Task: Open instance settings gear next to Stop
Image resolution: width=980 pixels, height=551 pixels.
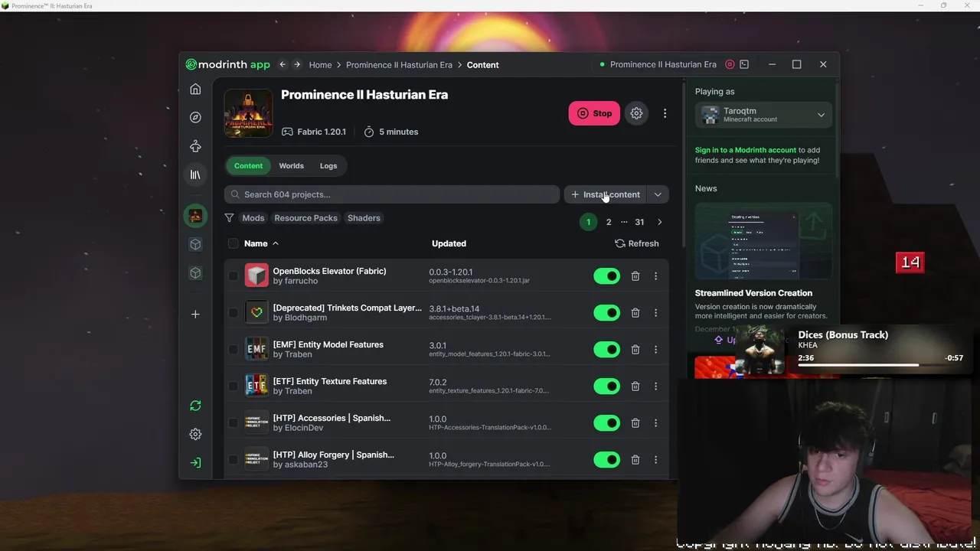Action: point(636,113)
